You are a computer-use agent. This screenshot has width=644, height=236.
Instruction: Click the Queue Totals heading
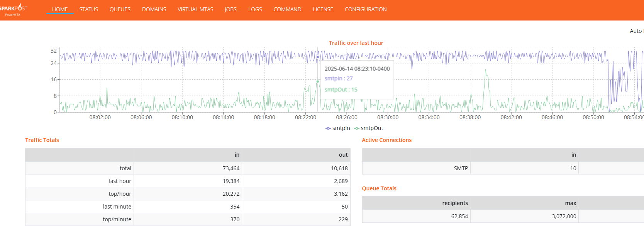coord(379,188)
